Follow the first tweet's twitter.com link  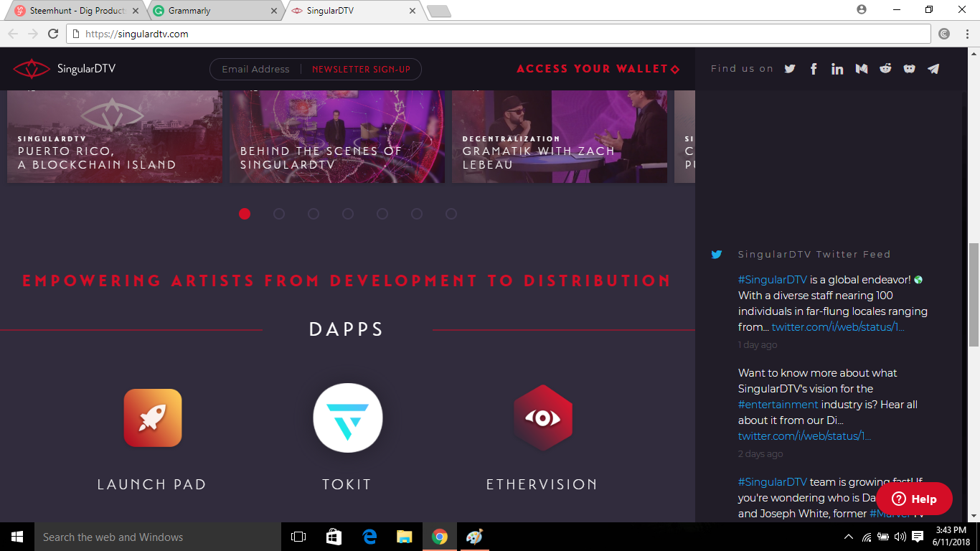pos(838,327)
